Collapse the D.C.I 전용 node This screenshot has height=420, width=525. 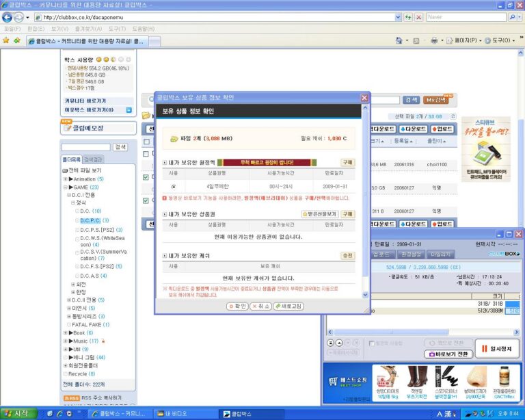click(69, 195)
